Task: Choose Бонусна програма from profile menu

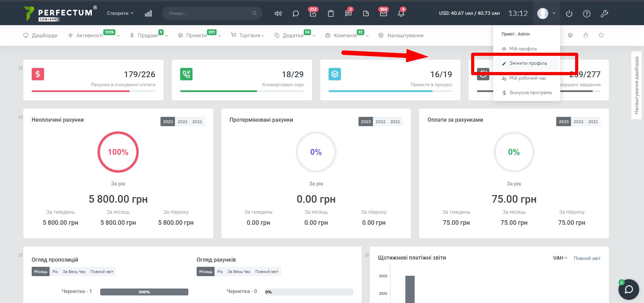Action: (x=530, y=93)
